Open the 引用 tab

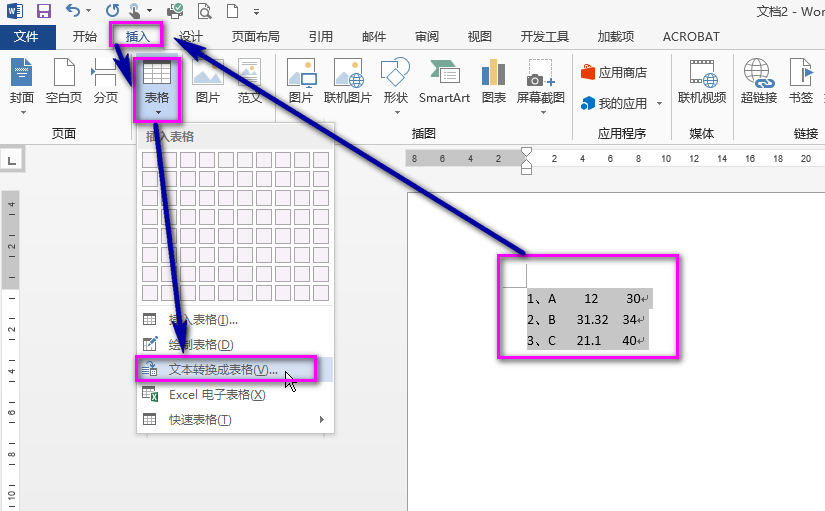pos(320,36)
